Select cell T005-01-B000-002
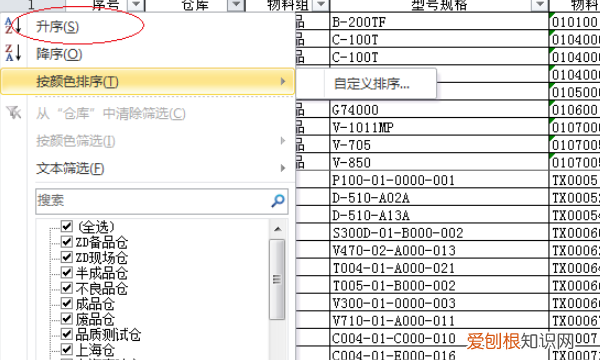This screenshot has width=600, height=360. (x=439, y=285)
